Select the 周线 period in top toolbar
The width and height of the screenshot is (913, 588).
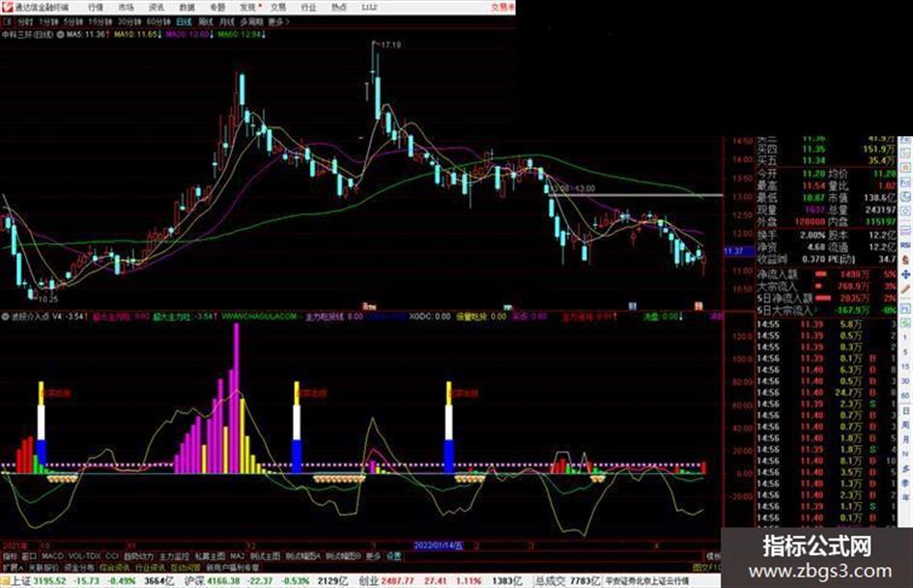pos(206,21)
